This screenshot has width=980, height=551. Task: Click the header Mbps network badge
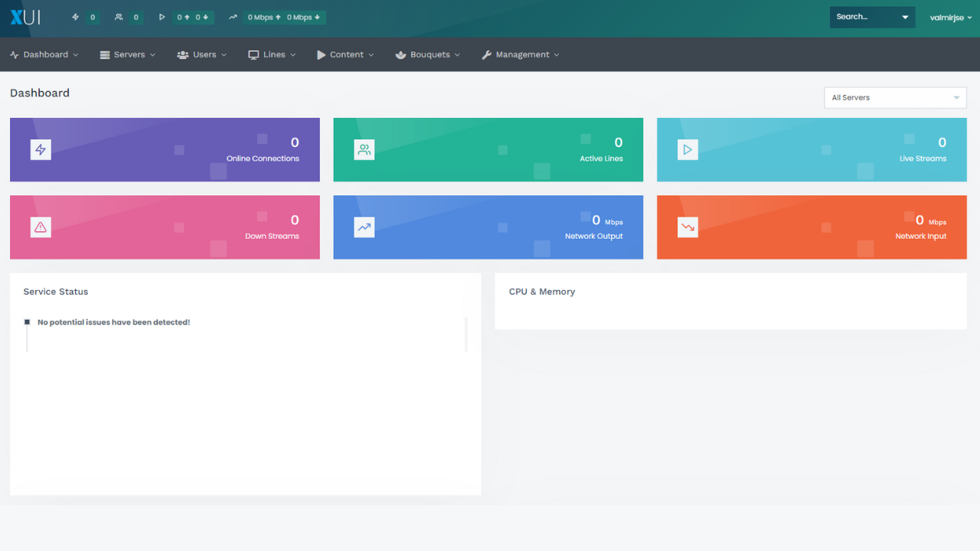pyautogui.click(x=285, y=17)
